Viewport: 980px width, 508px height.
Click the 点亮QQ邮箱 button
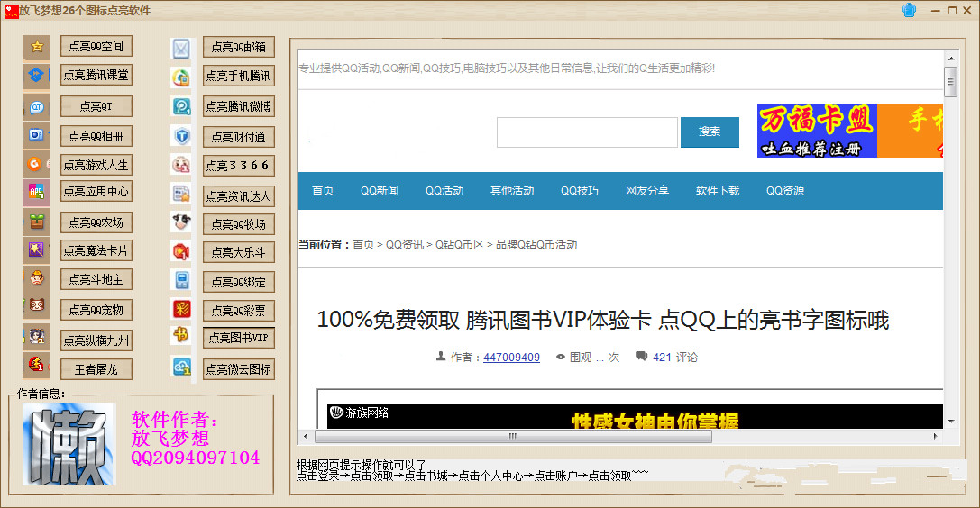point(239,47)
